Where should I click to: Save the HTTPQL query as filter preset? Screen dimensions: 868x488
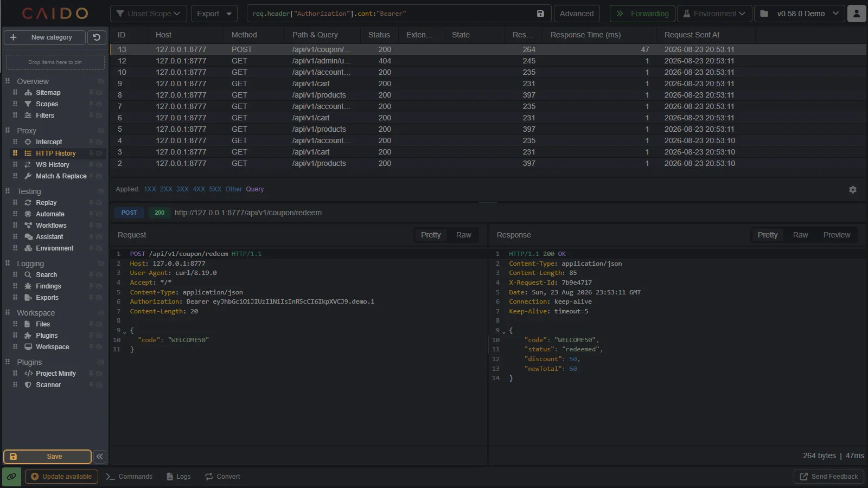click(x=540, y=14)
